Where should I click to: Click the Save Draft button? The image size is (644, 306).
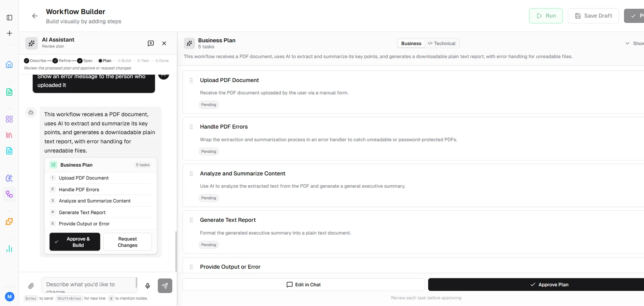(x=593, y=16)
